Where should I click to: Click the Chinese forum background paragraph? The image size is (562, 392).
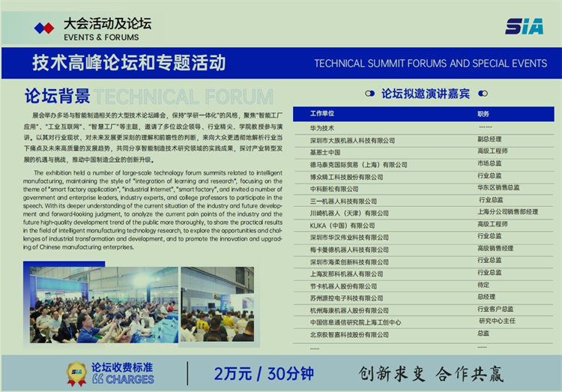pyautogui.click(x=153, y=137)
